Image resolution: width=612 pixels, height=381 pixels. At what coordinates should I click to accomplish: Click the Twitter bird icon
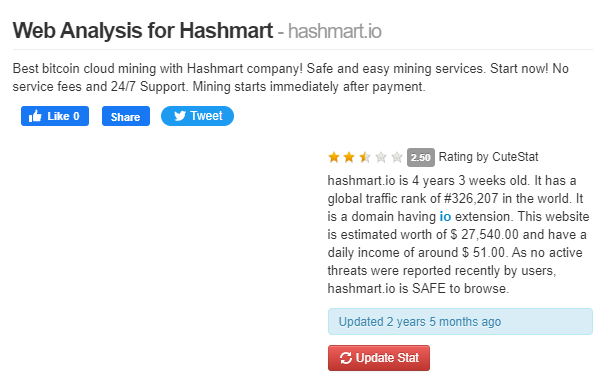(180, 116)
